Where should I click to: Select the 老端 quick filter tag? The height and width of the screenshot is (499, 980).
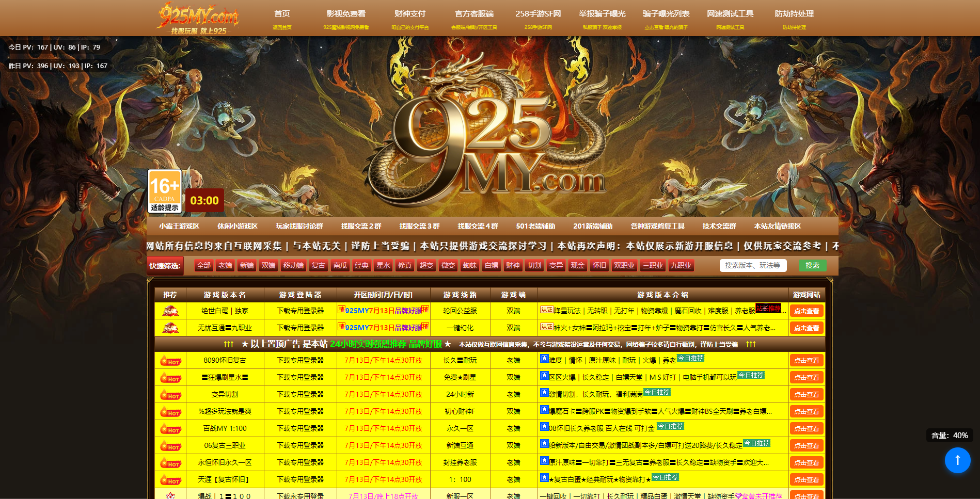coord(226,265)
